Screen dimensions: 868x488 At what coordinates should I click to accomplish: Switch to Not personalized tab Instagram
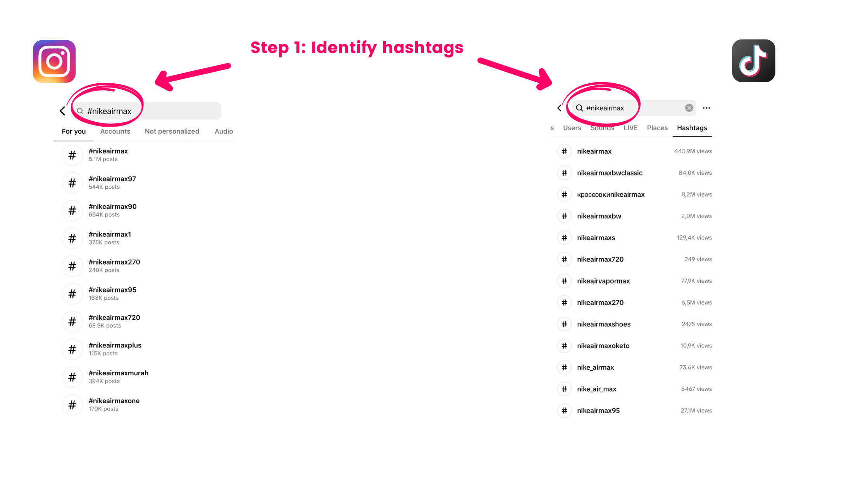tap(172, 131)
